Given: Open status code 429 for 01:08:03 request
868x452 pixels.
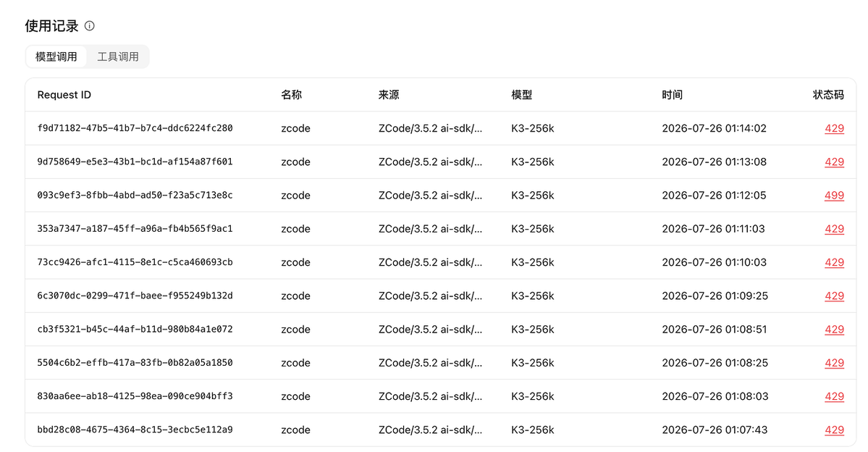Looking at the screenshot, I should tap(834, 397).
